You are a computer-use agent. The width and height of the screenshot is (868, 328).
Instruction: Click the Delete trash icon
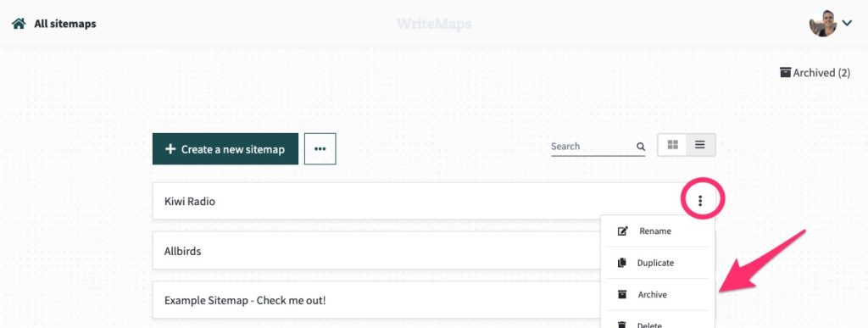623,325
